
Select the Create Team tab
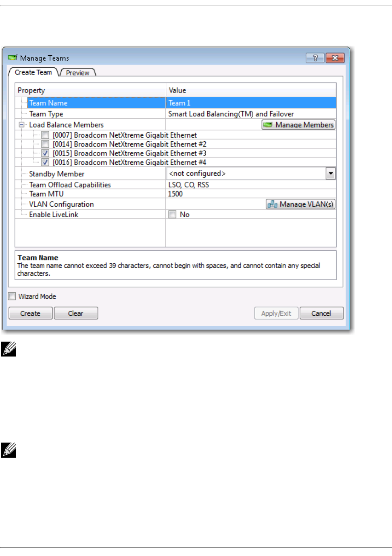tap(33, 72)
